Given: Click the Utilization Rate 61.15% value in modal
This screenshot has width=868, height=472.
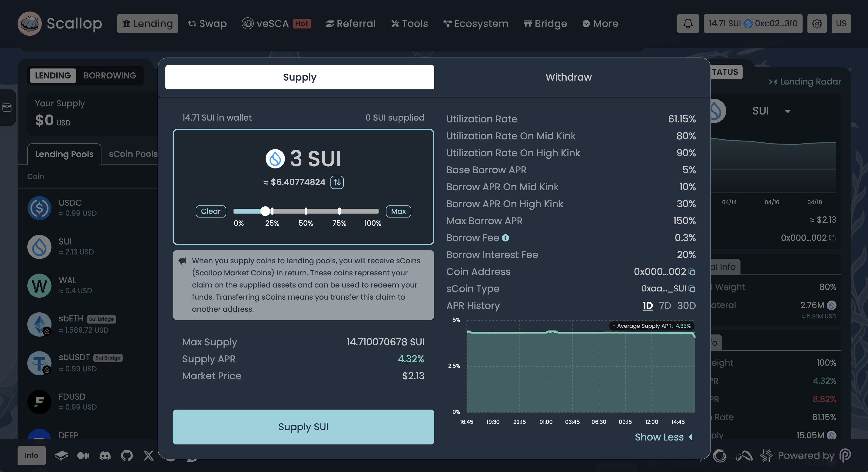Looking at the screenshot, I should (x=682, y=119).
